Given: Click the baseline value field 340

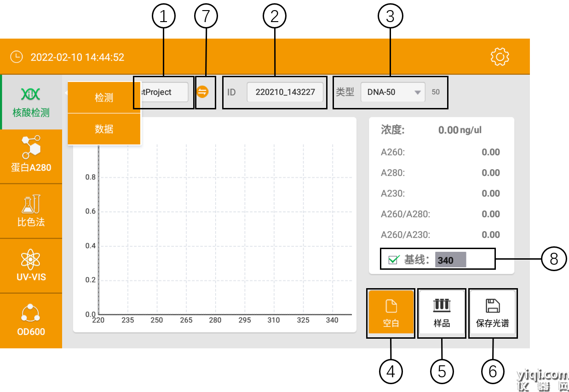Looking at the screenshot, I should [x=451, y=260].
